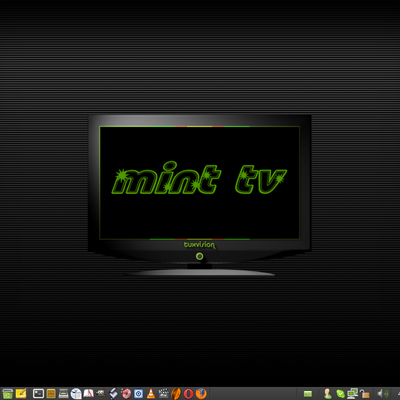Open the terminal launcher in the panel

tap(38, 394)
